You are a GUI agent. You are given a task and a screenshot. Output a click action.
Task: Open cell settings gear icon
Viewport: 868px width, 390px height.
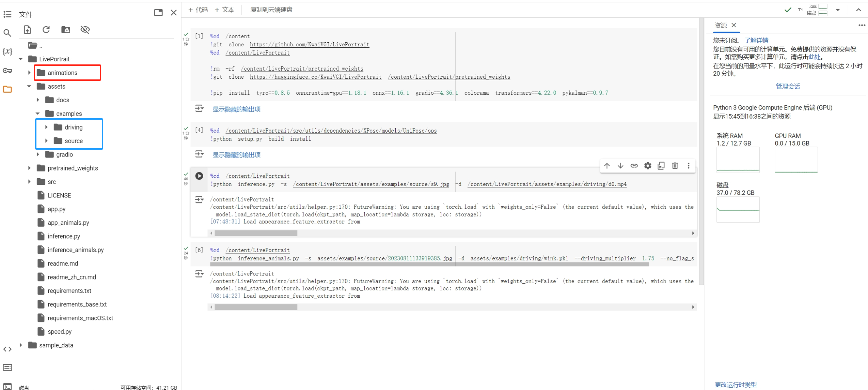(647, 166)
